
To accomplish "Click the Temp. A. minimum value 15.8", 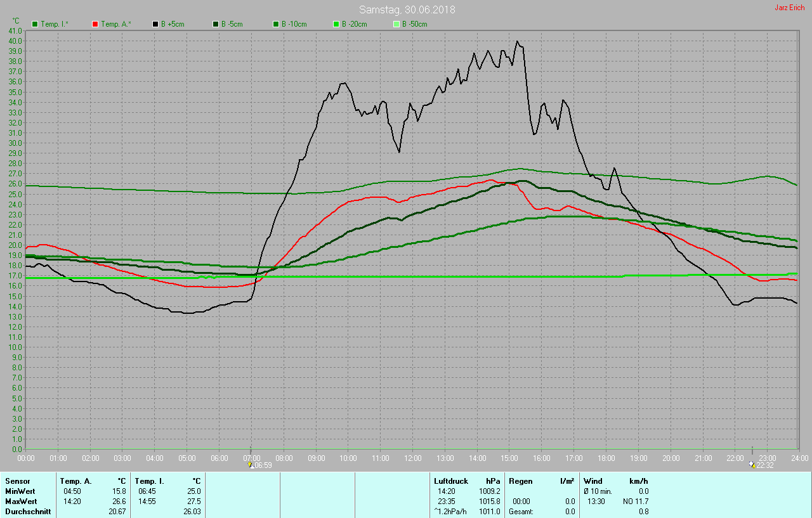I will [x=119, y=491].
